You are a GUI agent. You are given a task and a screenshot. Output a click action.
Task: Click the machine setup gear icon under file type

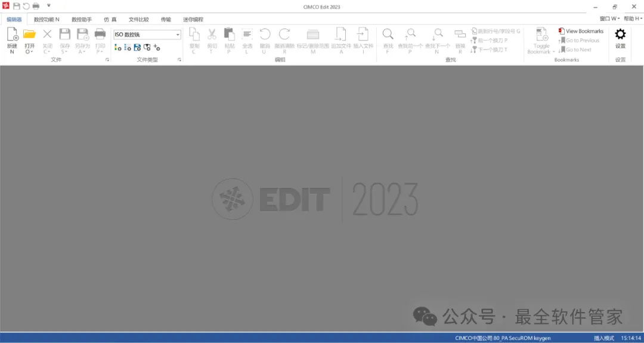coord(147,48)
